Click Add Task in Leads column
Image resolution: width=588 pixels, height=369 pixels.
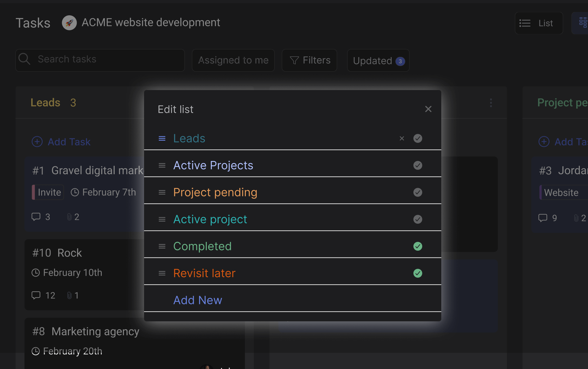pyautogui.click(x=61, y=142)
